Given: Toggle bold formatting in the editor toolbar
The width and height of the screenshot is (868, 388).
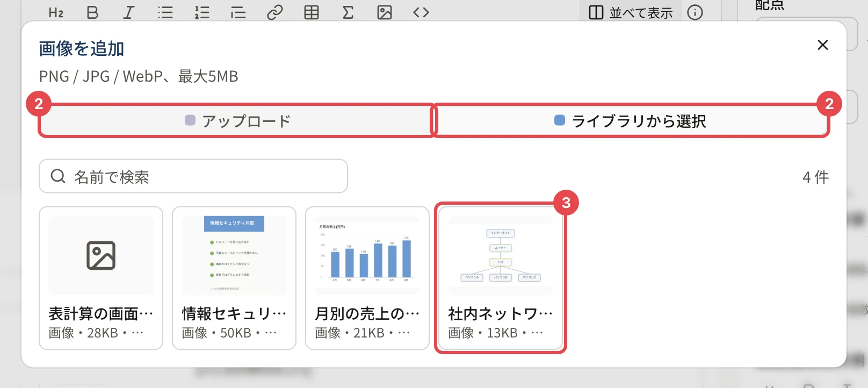Looking at the screenshot, I should (x=92, y=12).
